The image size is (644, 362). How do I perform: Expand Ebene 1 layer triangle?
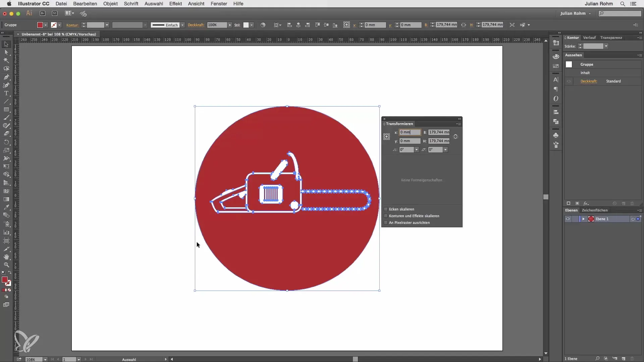(584, 219)
